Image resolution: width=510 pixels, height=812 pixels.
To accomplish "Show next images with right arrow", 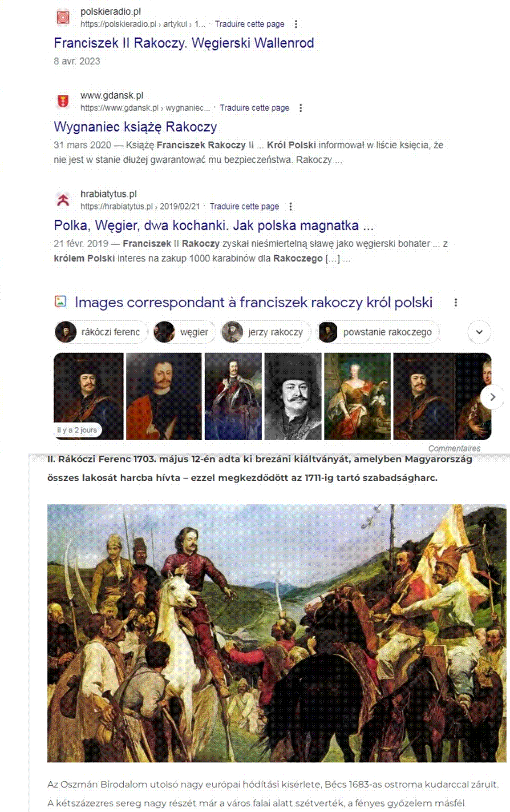I will (492, 397).
